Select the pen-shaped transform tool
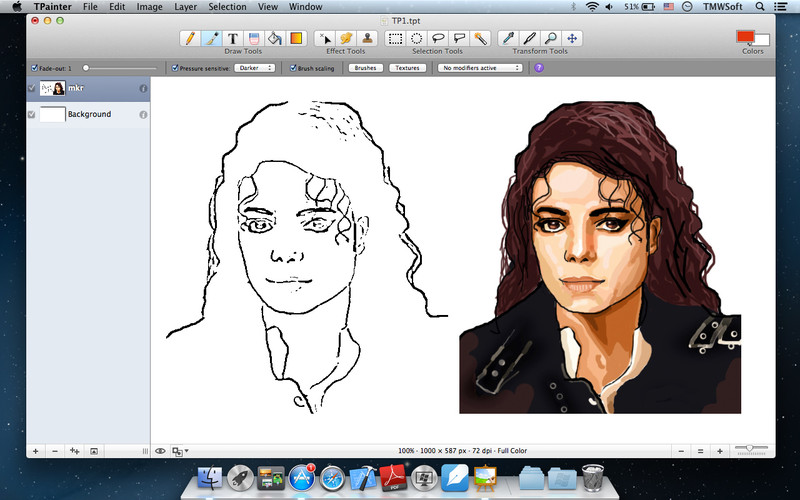 (x=530, y=38)
